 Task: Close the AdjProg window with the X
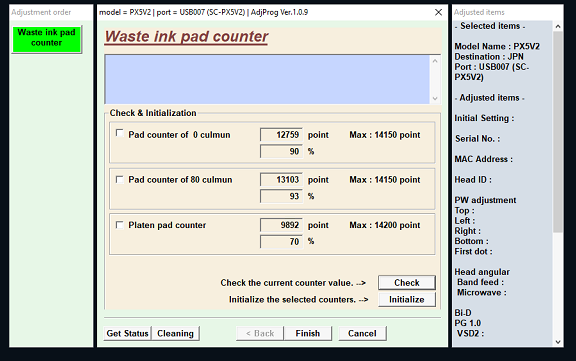pos(438,12)
